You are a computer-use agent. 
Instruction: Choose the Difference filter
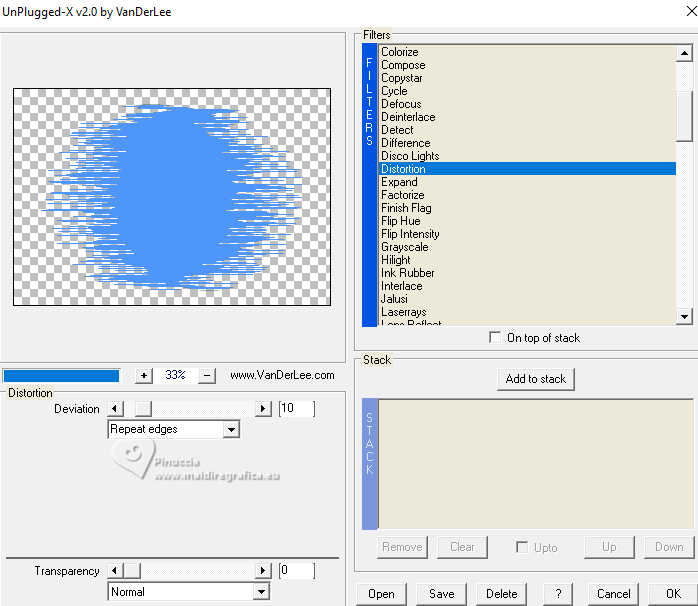(x=527, y=143)
